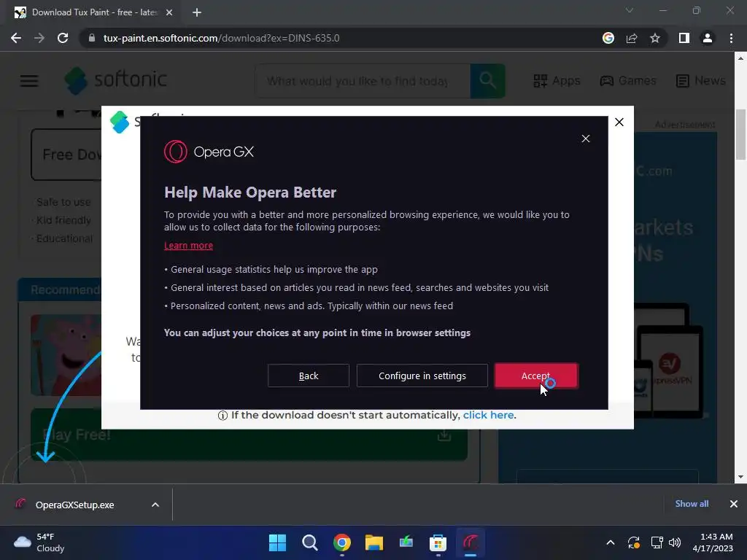Click the 'click here' download link
Screen dimensions: 747x560
[488, 415]
